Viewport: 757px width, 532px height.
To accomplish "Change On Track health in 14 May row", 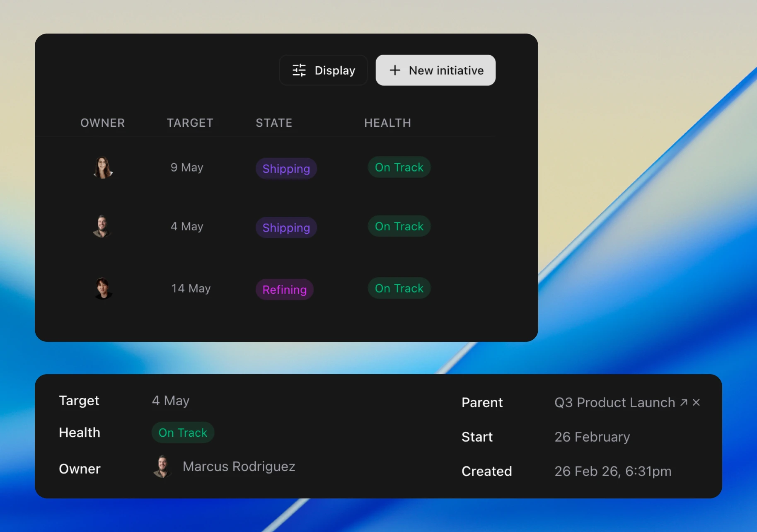I will pyautogui.click(x=399, y=288).
